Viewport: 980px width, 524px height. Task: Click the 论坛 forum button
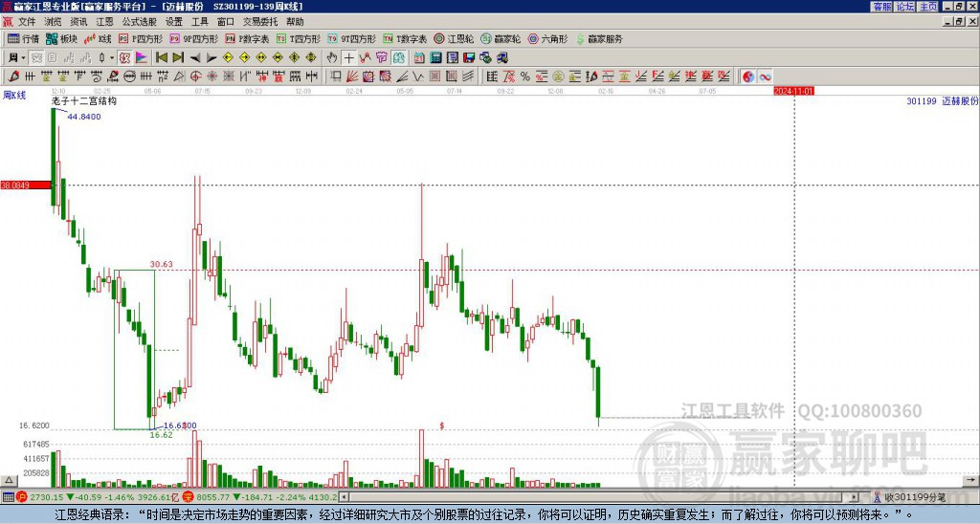(x=905, y=7)
